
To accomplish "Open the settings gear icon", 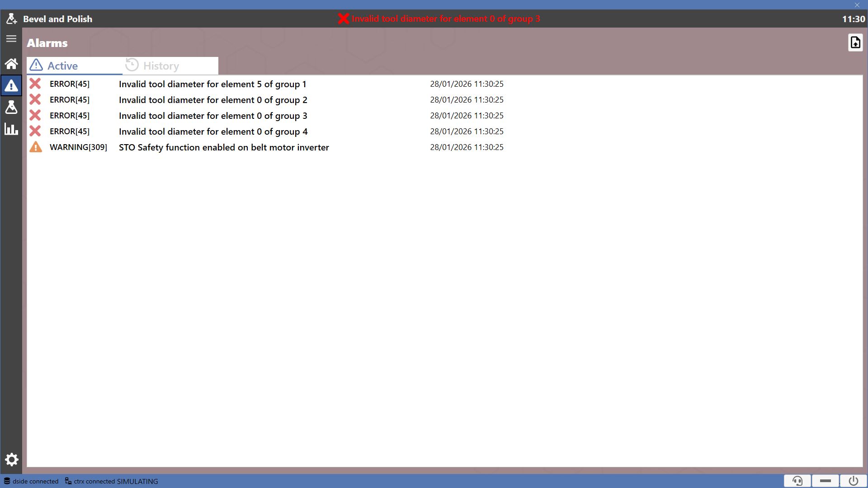I will (x=12, y=460).
